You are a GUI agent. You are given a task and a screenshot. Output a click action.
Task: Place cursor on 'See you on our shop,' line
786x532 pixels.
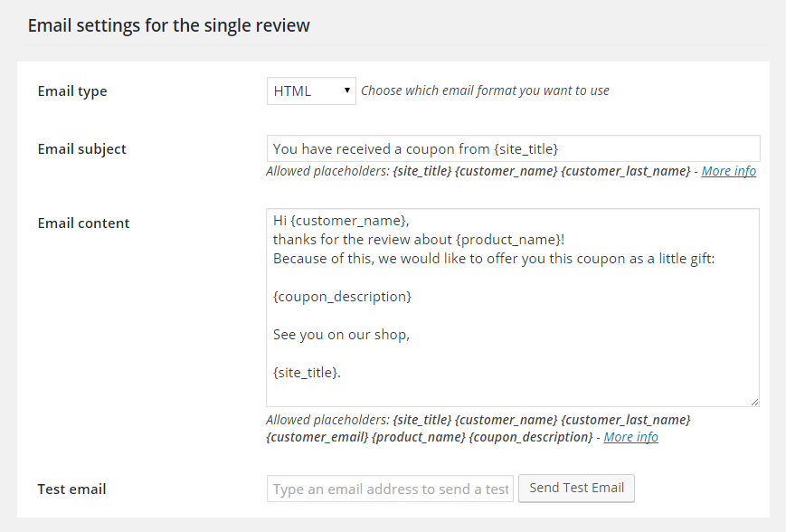(x=341, y=335)
